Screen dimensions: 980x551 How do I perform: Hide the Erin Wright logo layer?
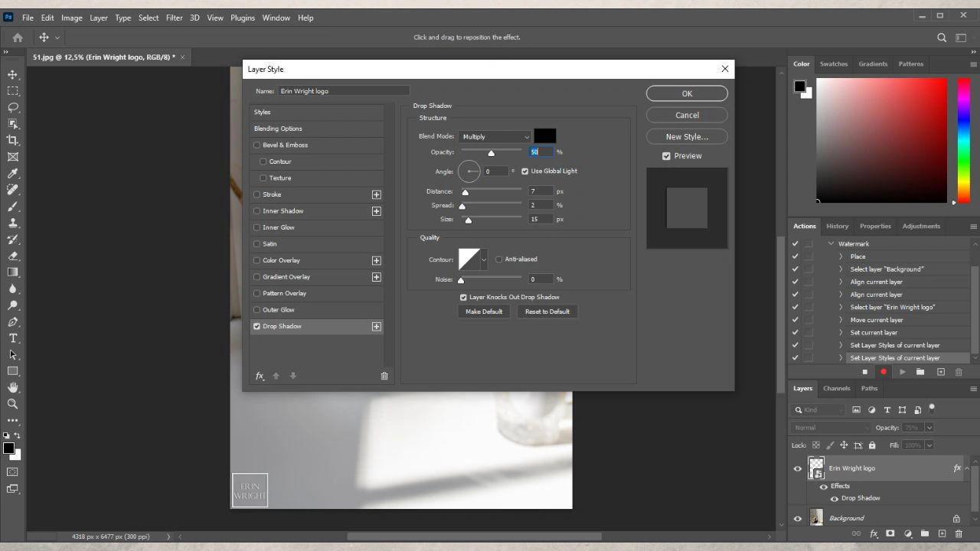click(x=798, y=468)
